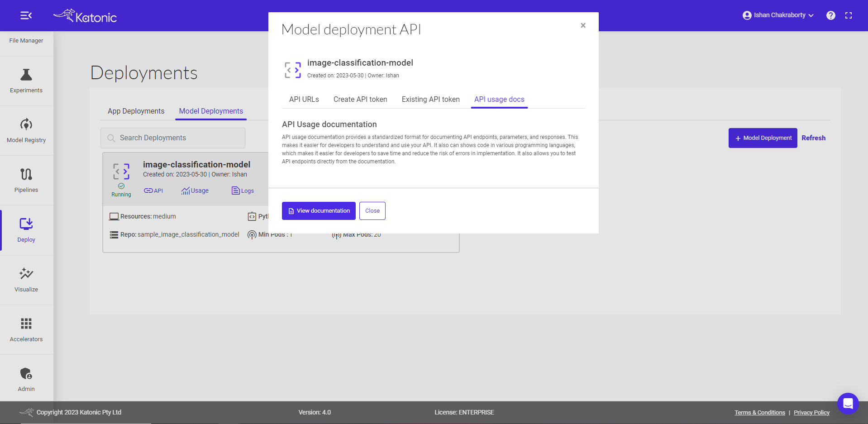Select the Deploy icon in sidebar

[26, 224]
